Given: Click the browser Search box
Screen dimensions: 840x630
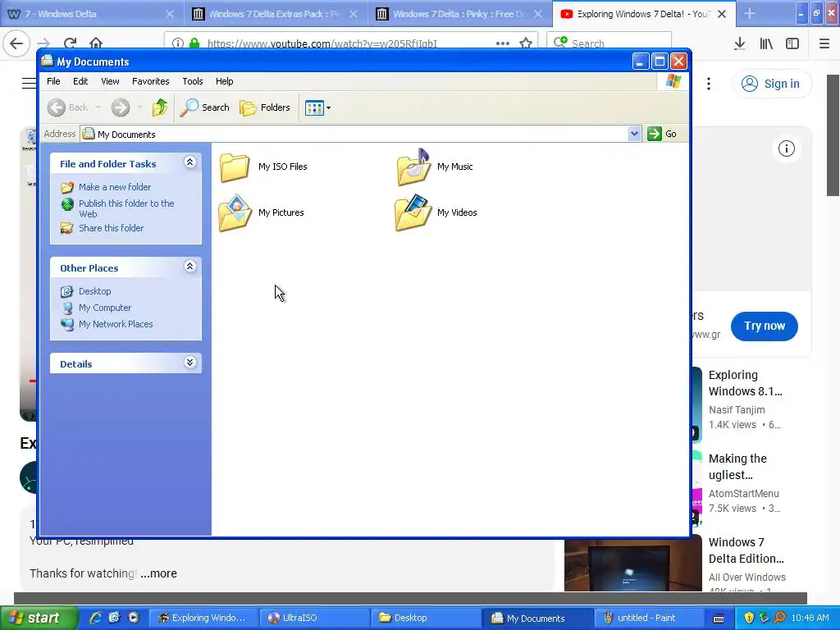Looking at the screenshot, I should tap(609, 43).
